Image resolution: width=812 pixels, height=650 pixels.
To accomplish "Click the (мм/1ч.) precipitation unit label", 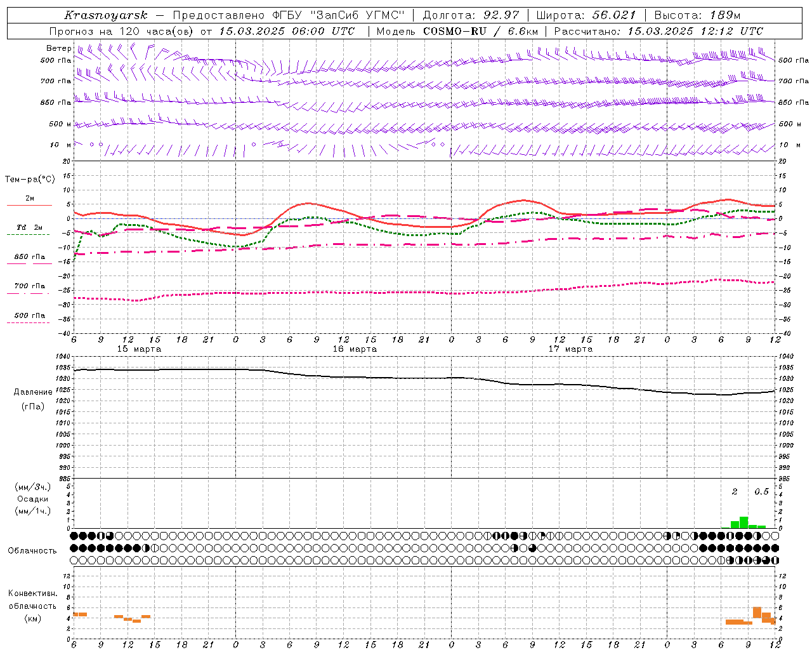I will click(33, 511).
